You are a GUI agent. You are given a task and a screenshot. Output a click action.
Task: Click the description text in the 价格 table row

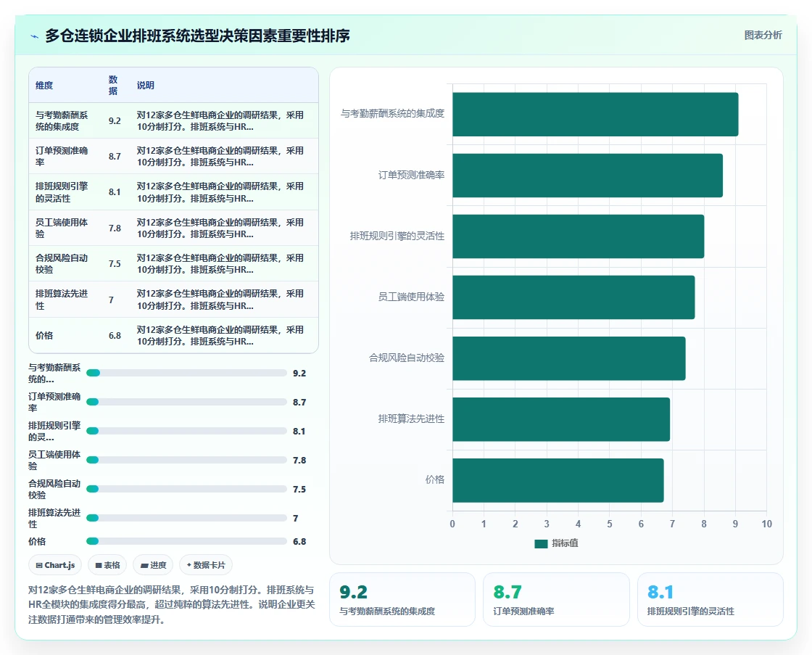tap(220, 336)
